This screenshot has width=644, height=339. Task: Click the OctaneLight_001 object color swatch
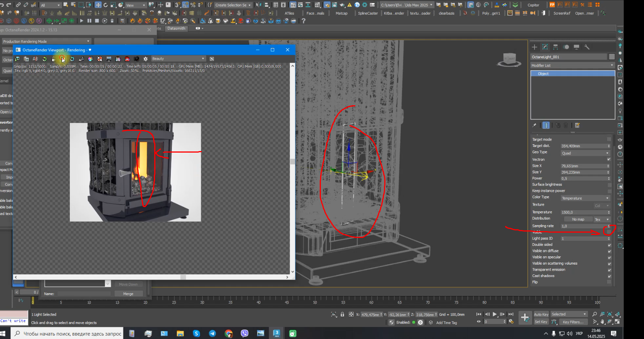point(612,57)
